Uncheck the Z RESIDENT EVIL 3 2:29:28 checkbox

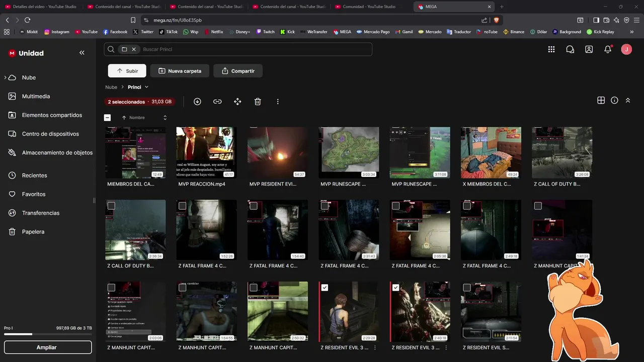(x=325, y=288)
